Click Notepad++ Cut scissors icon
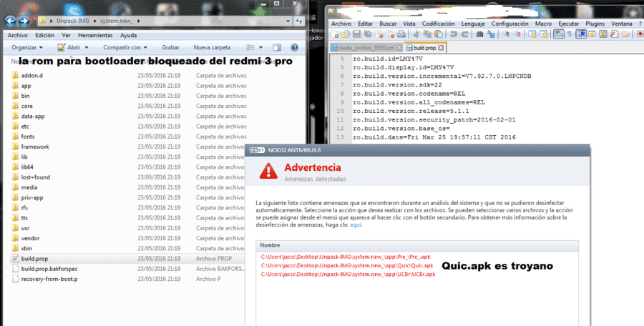644x326 pixels. point(416,34)
